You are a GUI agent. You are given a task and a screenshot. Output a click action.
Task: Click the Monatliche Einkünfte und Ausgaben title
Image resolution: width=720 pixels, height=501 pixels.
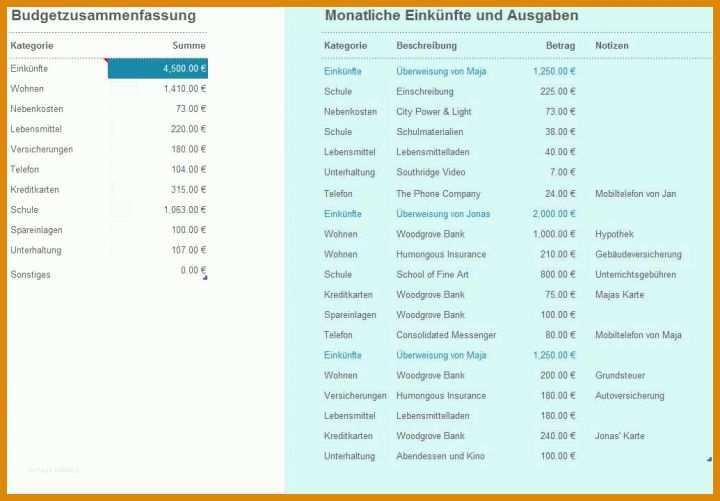point(451,16)
